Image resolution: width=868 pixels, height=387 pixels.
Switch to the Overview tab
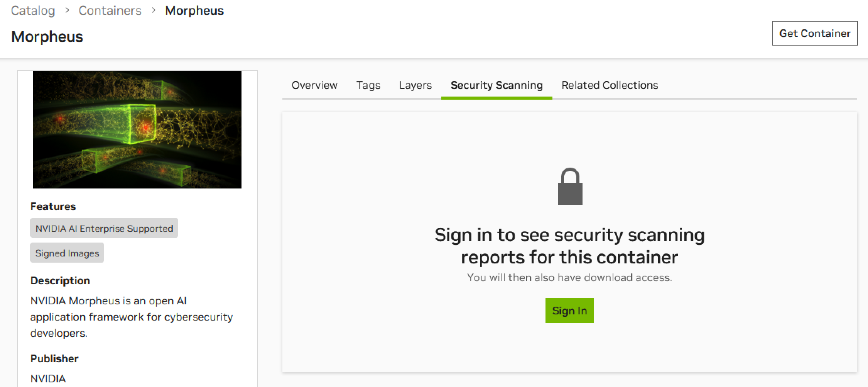314,85
